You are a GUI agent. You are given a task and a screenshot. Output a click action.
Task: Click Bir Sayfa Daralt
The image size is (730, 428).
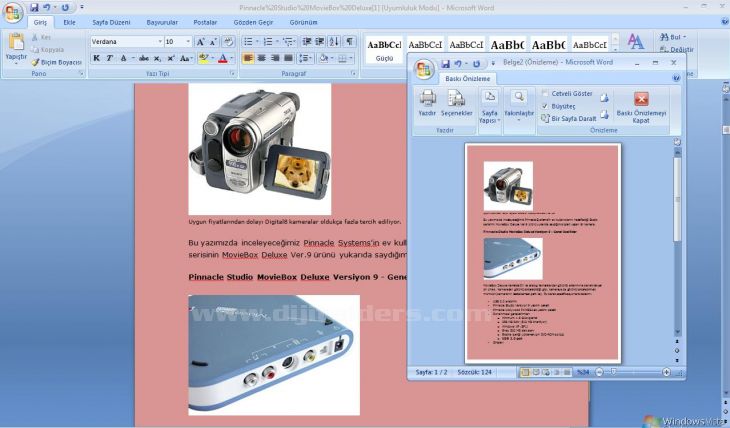(x=569, y=119)
